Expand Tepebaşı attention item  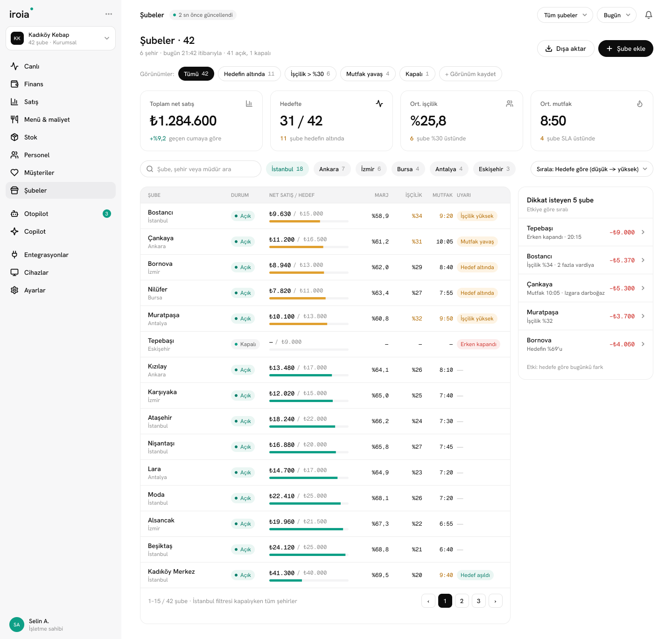[586, 232]
